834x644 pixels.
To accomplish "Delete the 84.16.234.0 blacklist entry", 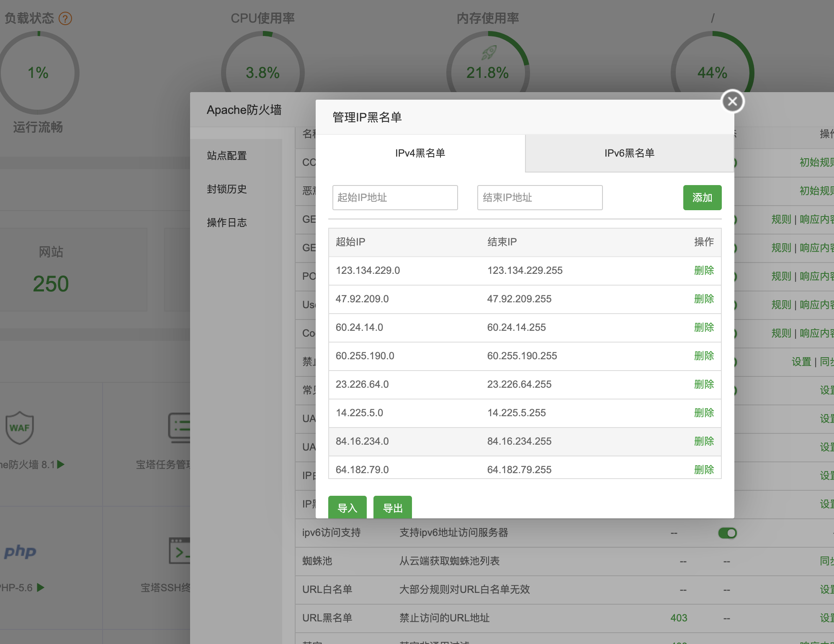I will [704, 441].
